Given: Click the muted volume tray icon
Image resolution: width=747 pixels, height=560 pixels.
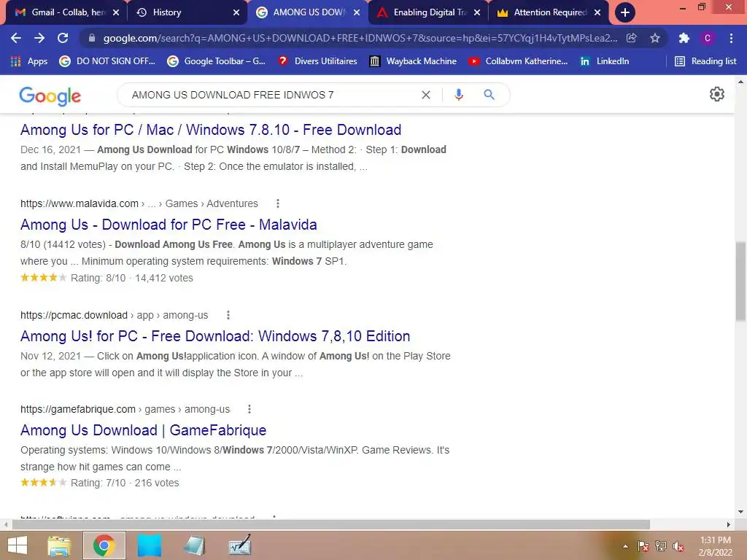Looking at the screenshot, I should pyautogui.click(x=678, y=546).
